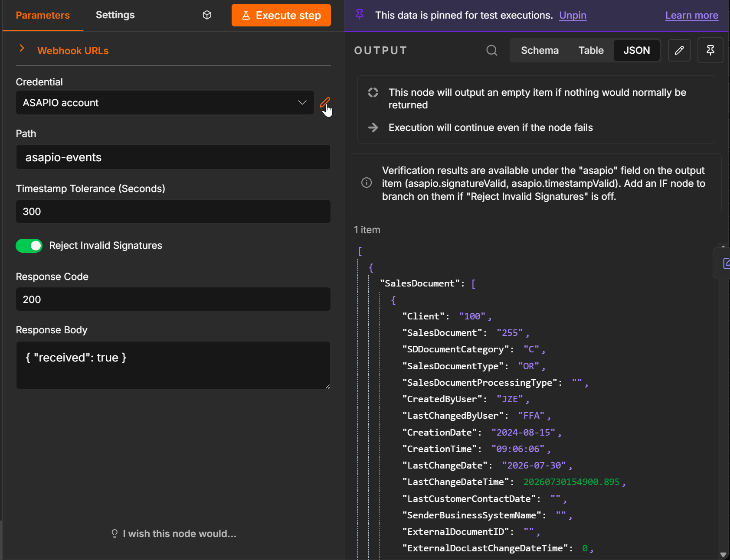
Task: Click the 1 item count label
Action: [x=367, y=230]
